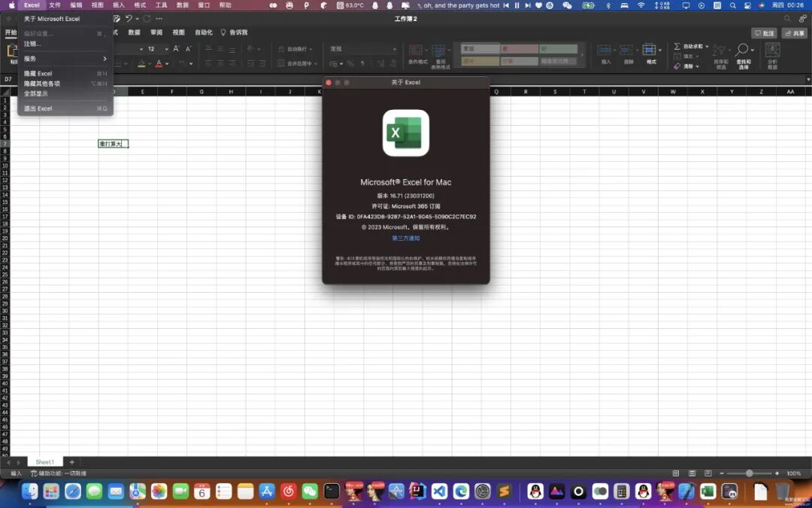Image resolution: width=812 pixels, height=508 pixels.
Task: Open the 合并后居中 merge dropdown
Action: [317, 64]
